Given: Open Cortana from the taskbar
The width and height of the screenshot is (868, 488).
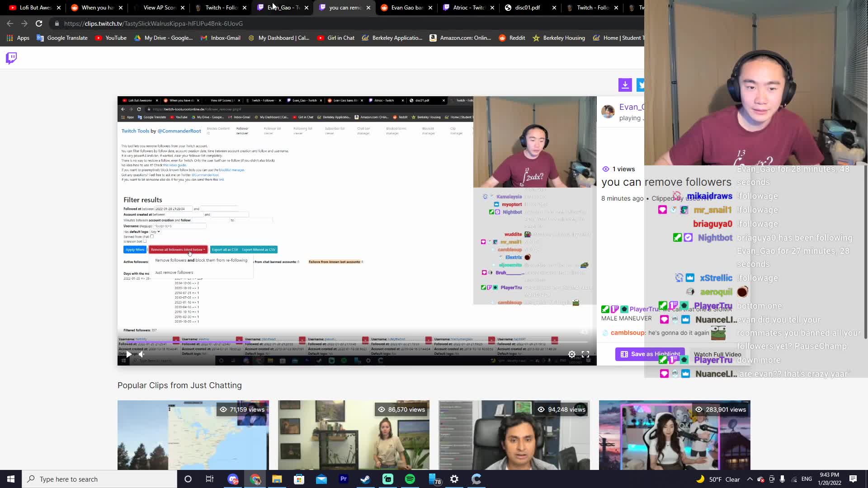Looking at the screenshot, I should [x=188, y=479].
